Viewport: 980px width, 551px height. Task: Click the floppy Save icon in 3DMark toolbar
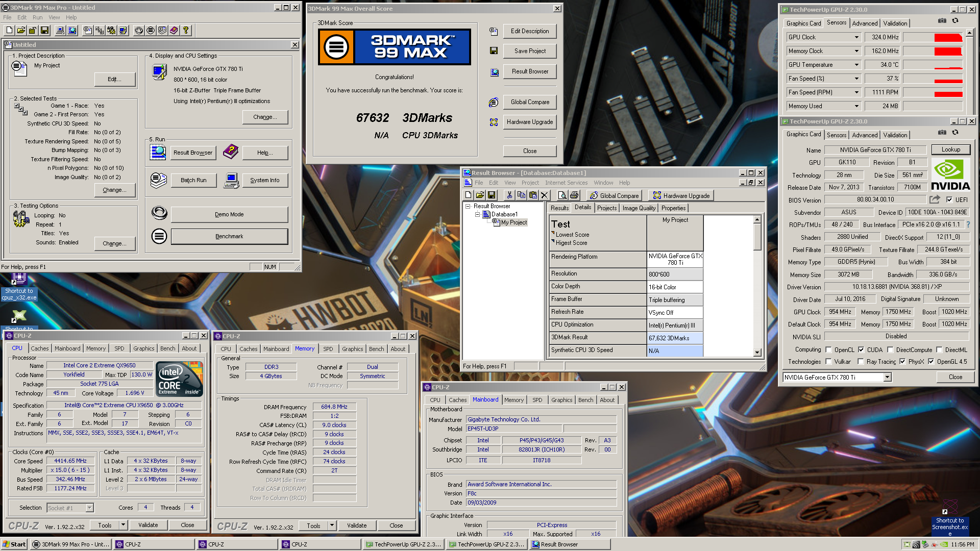[44, 31]
